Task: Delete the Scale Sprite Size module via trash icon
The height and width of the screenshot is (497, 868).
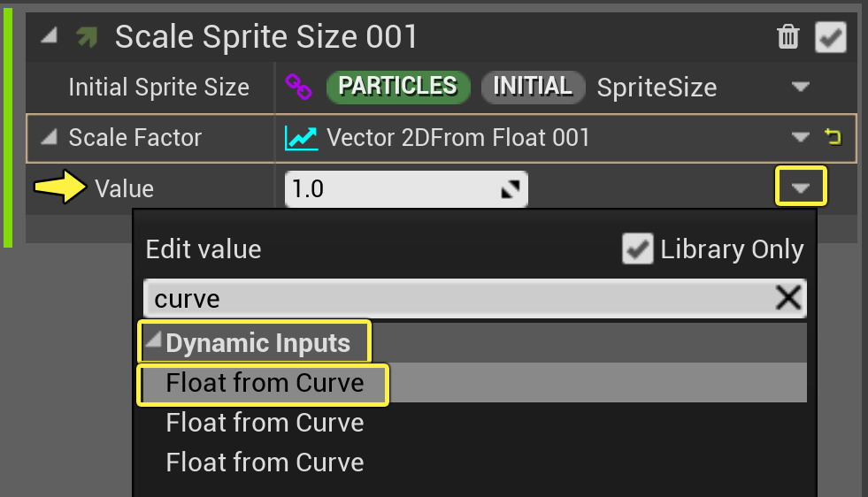Action: coord(787,37)
